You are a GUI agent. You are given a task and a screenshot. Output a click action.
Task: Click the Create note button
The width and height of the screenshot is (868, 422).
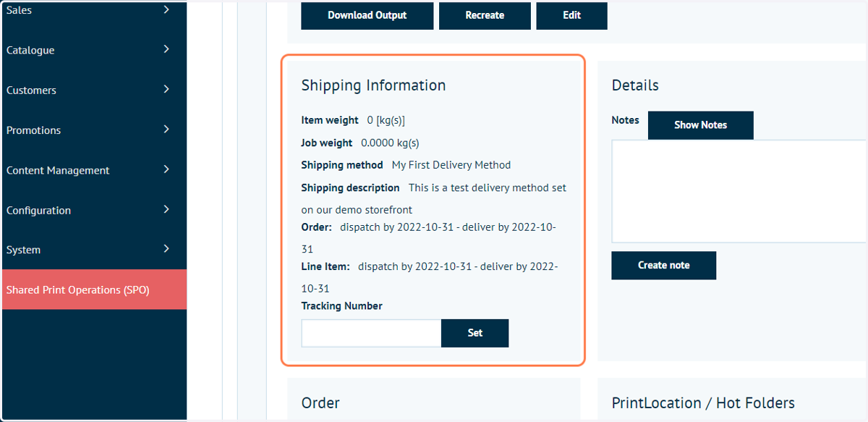pos(663,266)
